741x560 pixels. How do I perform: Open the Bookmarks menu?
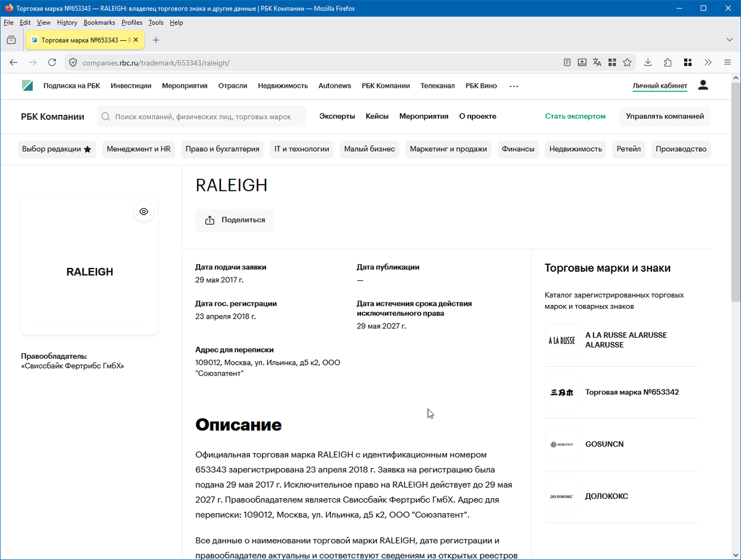pyautogui.click(x=99, y=22)
